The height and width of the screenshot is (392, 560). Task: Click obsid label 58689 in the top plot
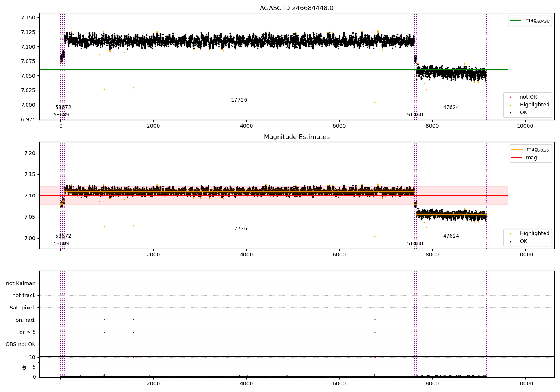coord(61,115)
